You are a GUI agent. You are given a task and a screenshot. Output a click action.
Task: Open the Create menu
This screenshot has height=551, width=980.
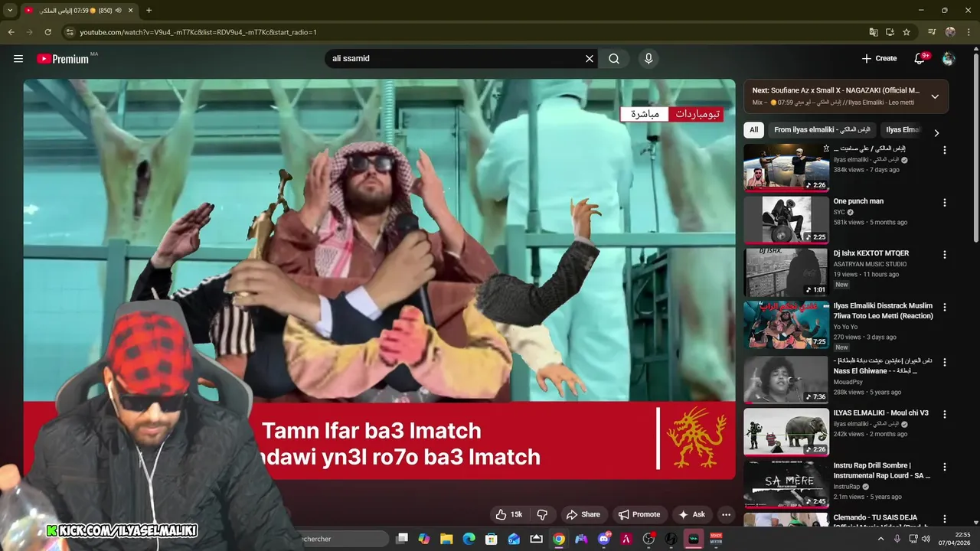(879, 58)
